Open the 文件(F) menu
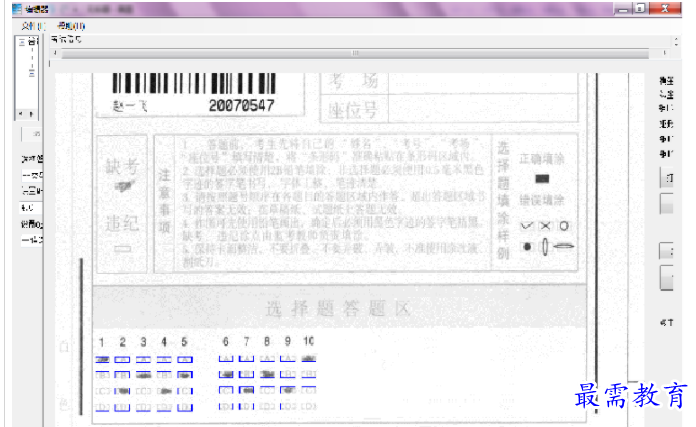This screenshot has height=427, width=696. [x=33, y=26]
